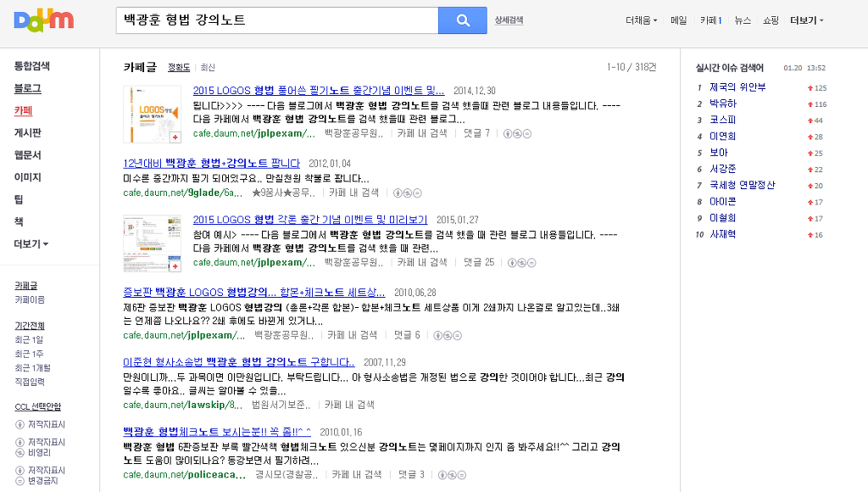
Task: Choose 카페글 filter in sidebar
Action: 26,285
